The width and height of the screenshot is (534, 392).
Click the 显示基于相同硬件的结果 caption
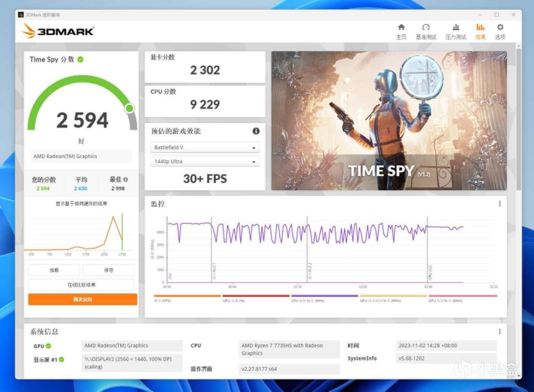81,204
